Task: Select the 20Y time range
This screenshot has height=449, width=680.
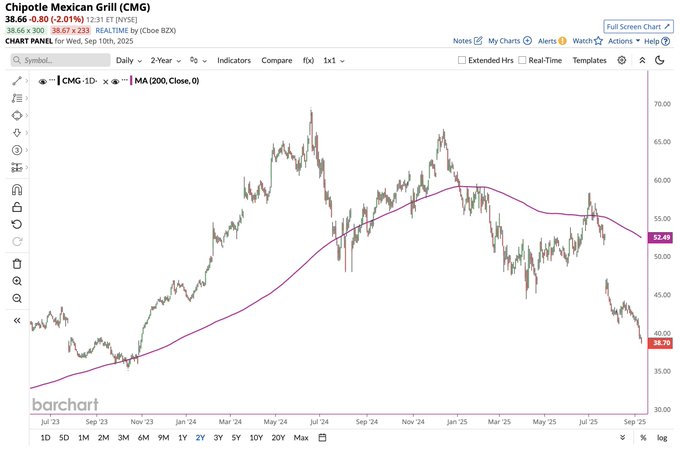Action: click(x=278, y=437)
